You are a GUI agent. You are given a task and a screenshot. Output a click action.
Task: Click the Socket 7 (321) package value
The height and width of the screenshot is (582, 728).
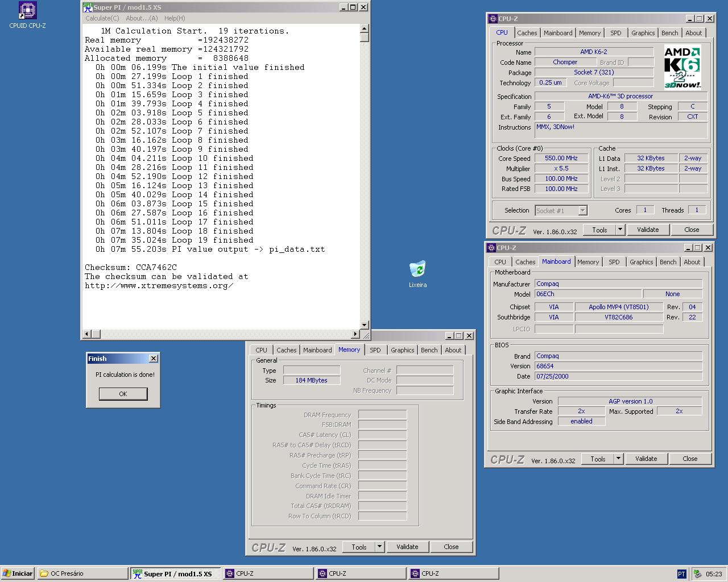point(594,72)
